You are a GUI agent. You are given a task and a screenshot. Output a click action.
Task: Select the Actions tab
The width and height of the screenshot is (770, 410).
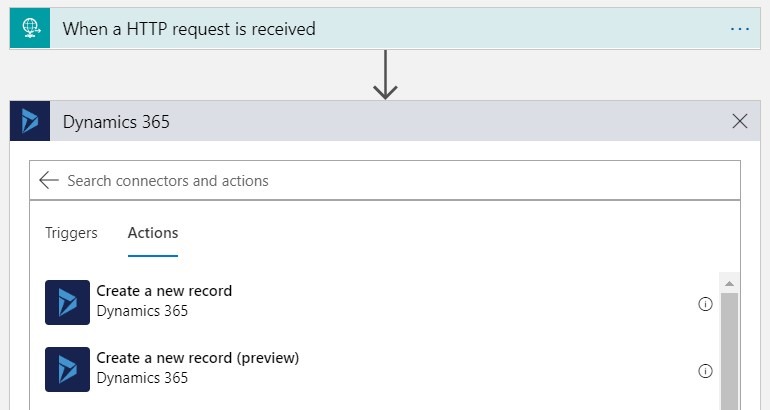pos(153,233)
